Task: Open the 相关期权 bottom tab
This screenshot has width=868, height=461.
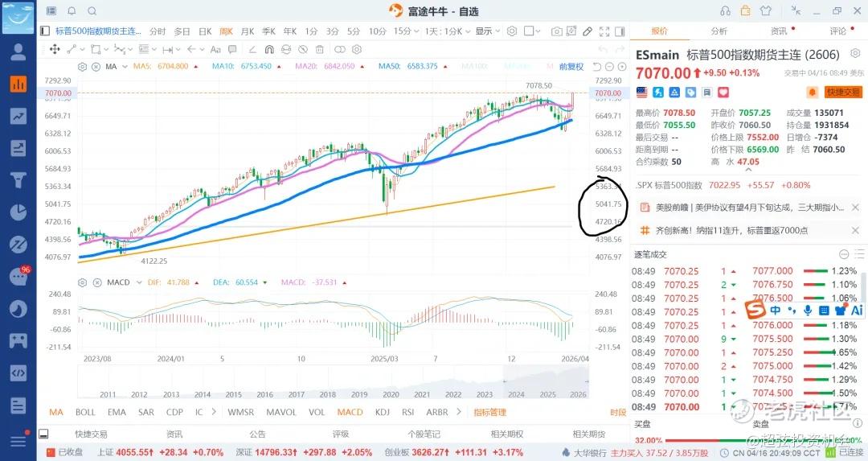Action: pyautogui.click(x=506, y=434)
